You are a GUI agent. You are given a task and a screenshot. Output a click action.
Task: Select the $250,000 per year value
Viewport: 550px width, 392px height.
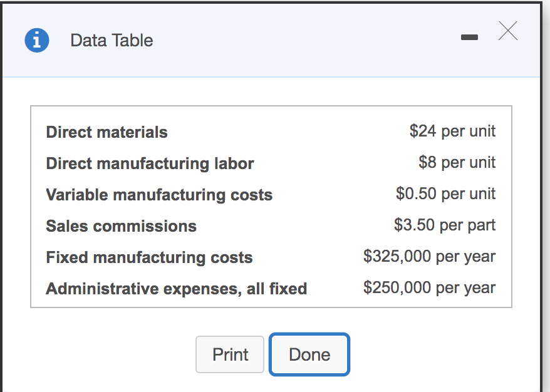click(429, 287)
